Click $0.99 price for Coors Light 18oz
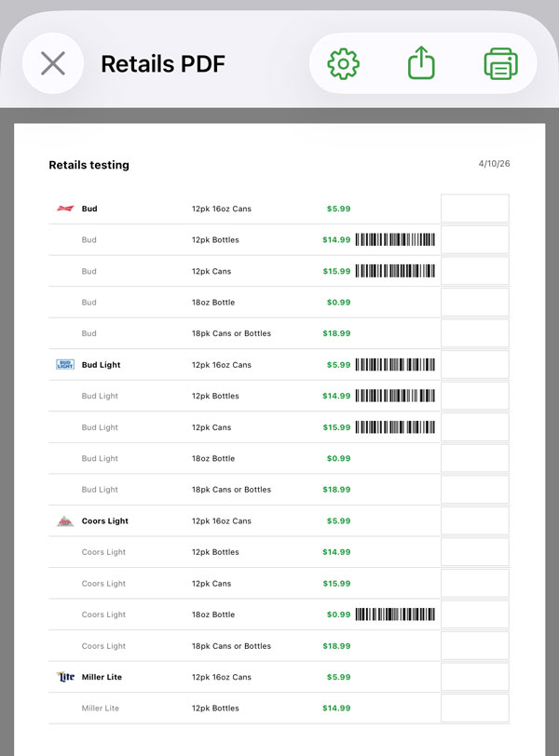559x756 pixels. [338, 614]
